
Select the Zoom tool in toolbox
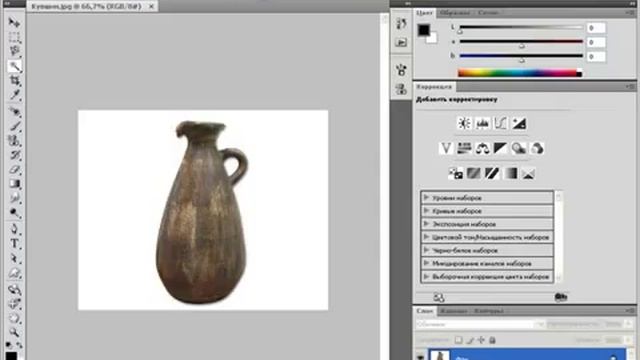(x=14, y=332)
